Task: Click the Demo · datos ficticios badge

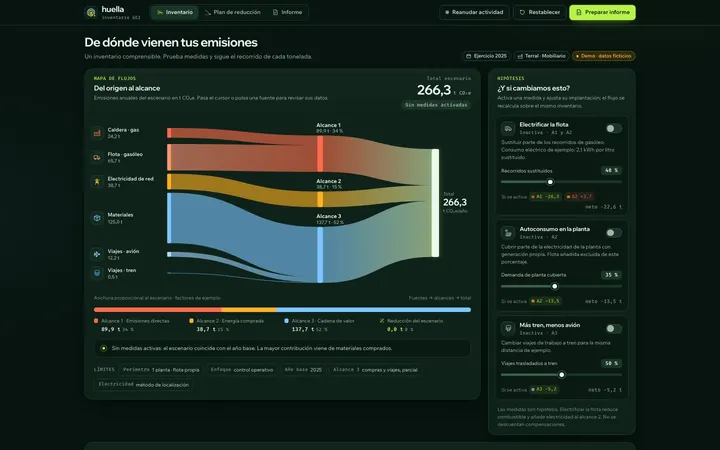Action: [x=603, y=56]
